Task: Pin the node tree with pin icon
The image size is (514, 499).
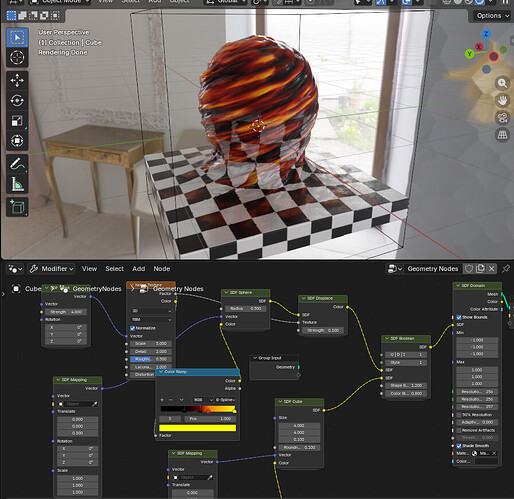Action: (506, 269)
